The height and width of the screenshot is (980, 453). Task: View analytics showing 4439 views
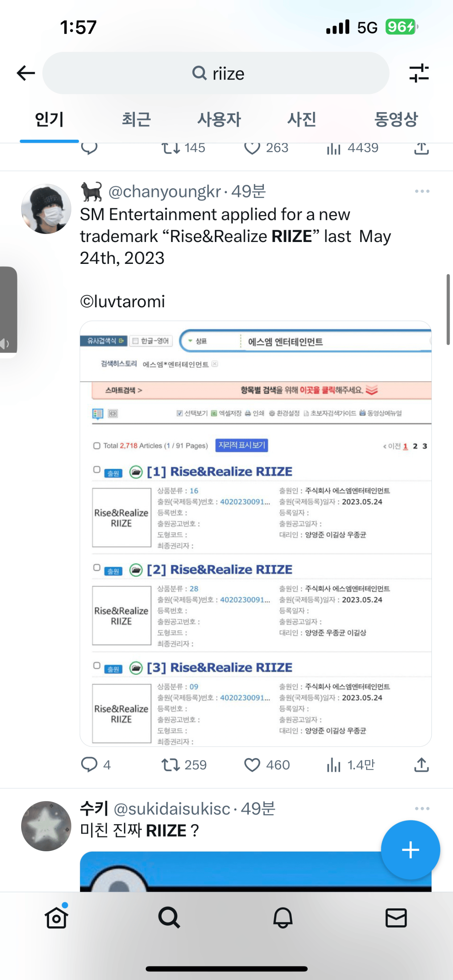352,148
